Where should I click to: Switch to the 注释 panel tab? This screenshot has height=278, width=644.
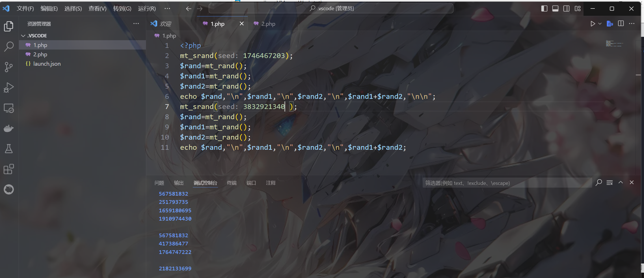tap(271, 183)
